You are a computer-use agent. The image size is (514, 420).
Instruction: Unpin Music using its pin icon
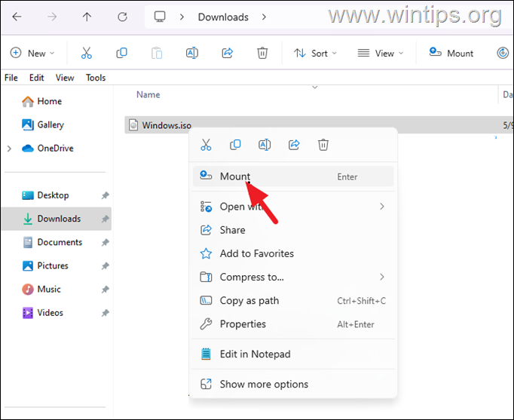pos(105,290)
